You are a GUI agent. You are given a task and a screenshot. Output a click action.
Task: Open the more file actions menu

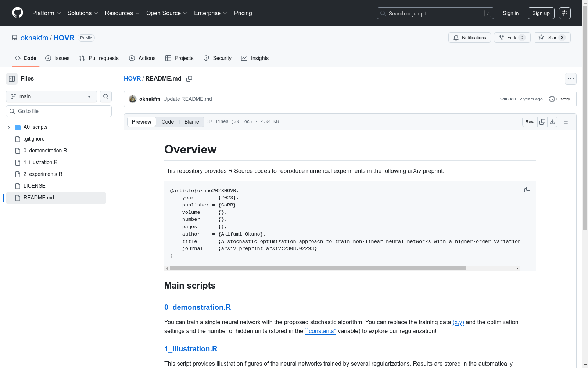(570, 79)
